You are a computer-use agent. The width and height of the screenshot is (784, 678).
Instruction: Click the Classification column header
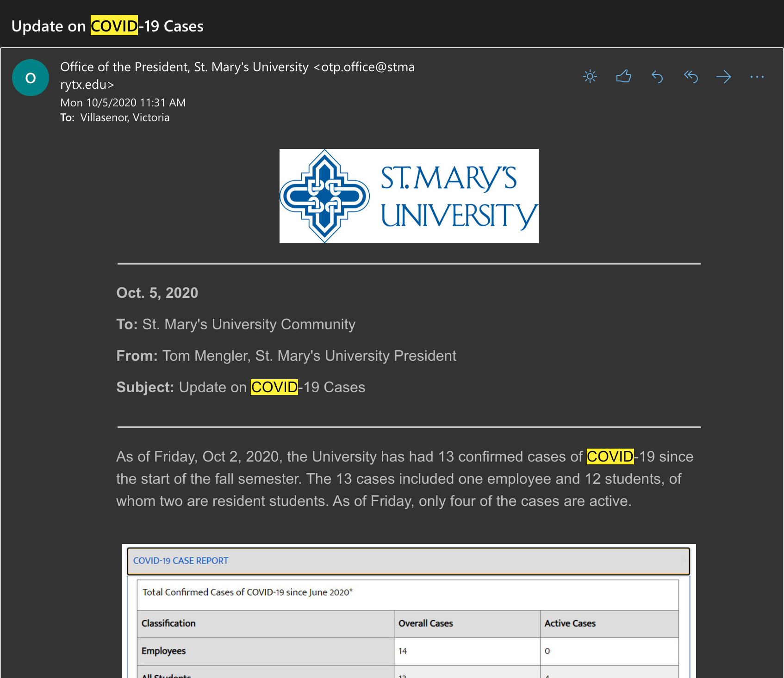coord(168,623)
